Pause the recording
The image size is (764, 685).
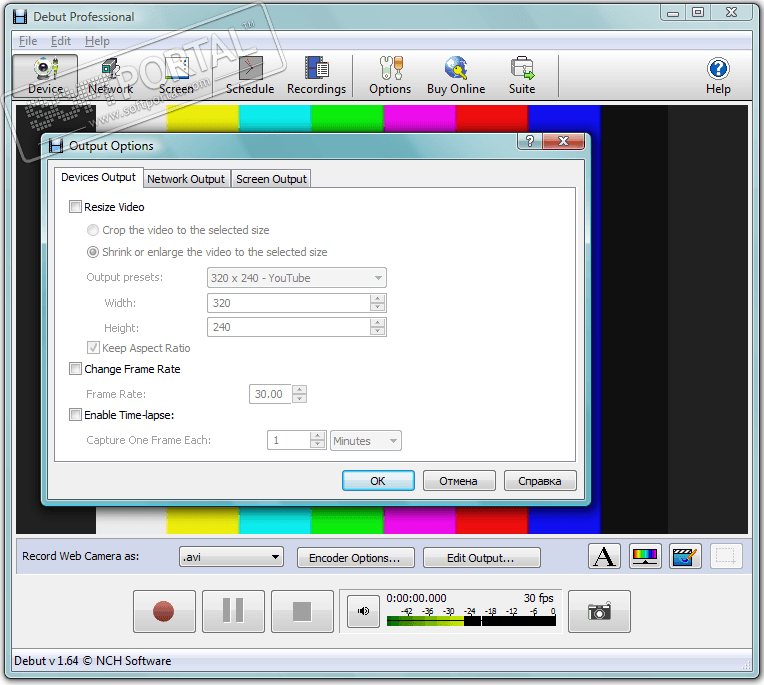pyautogui.click(x=233, y=611)
